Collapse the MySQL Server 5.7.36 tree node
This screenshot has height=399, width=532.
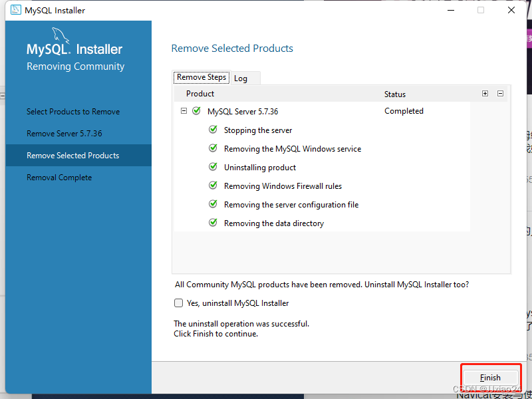point(184,111)
